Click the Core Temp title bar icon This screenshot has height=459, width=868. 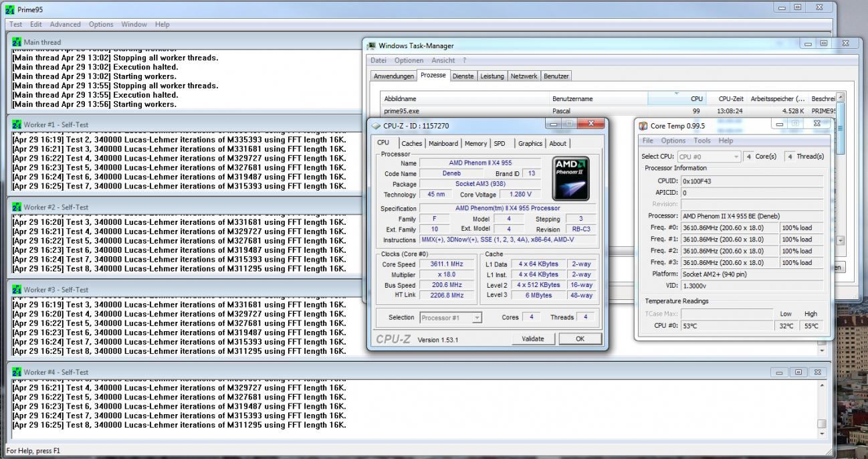(643, 126)
